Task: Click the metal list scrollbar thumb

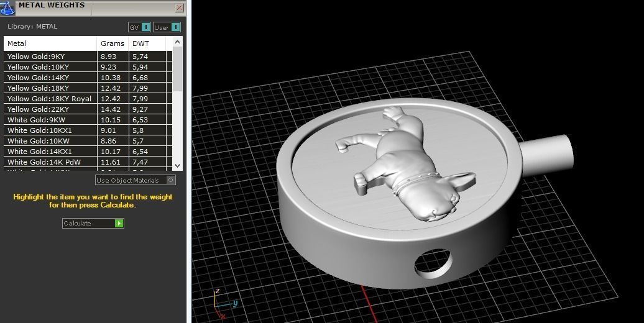Action: pos(177,69)
